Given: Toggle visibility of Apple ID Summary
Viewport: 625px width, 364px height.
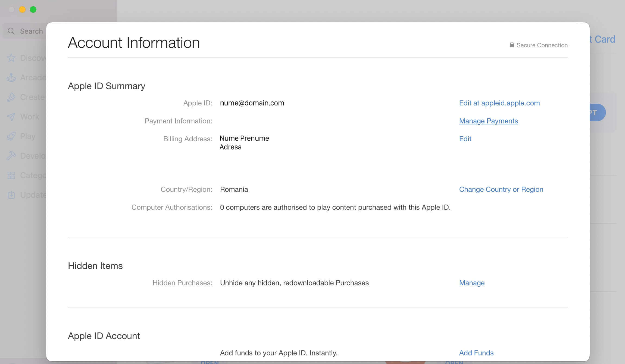Looking at the screenshot, I should (x=107, y=86).
